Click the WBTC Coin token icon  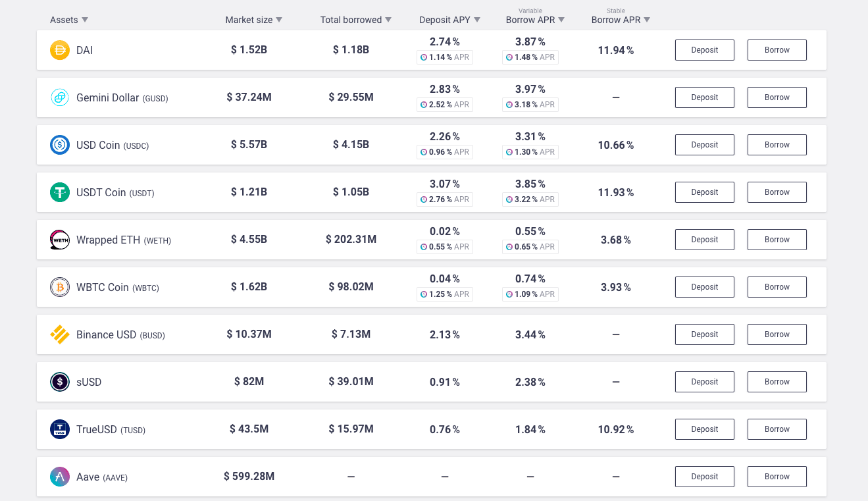(60, 287)
